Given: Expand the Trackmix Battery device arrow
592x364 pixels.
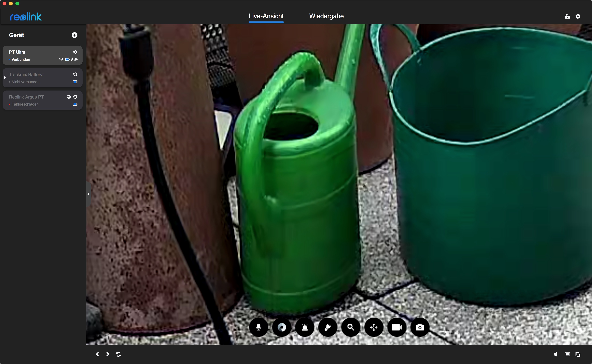Looking at the screenshot, I should (5, 78).
